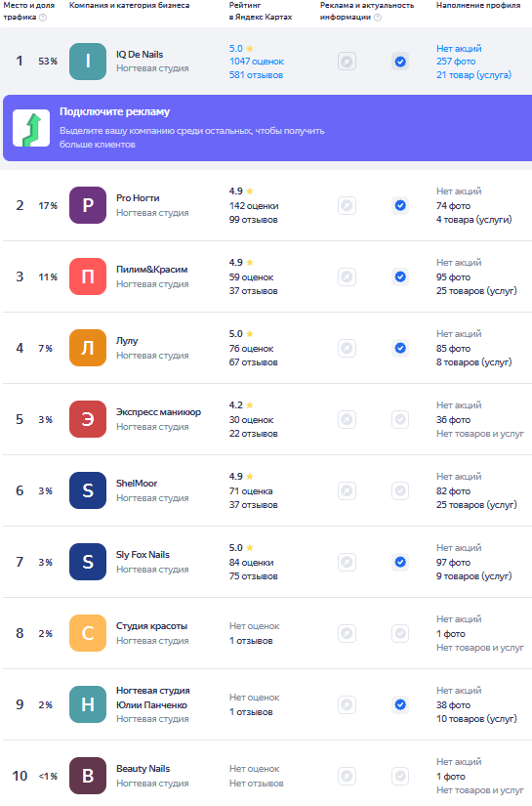Click the purple Pro Ногти avatar icon
532x806 pixels.
88,205
